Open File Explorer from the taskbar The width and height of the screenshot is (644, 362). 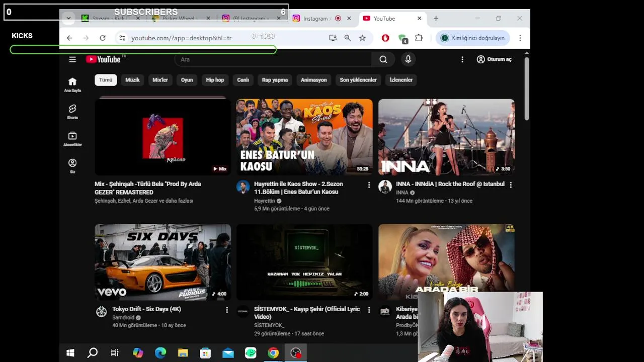pyautogui.click(x=183, y=353)
